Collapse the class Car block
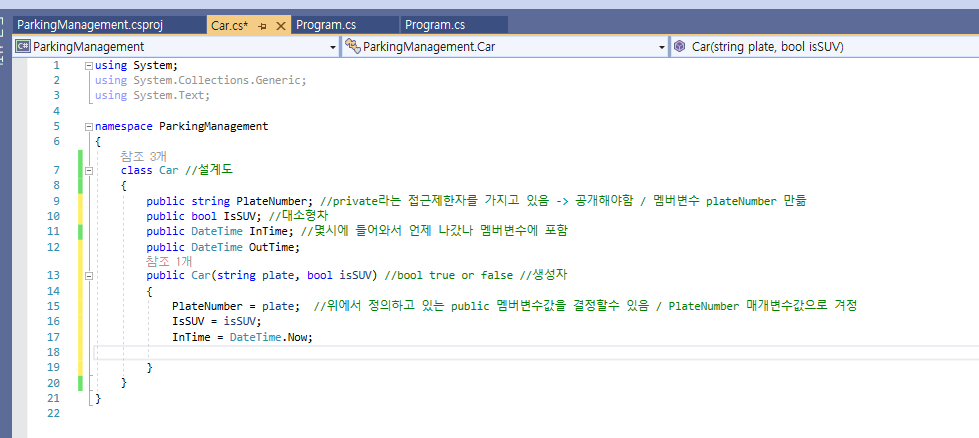Image resolution: width=979 pixels, height=438 pixels. click(x=89, y=170)
